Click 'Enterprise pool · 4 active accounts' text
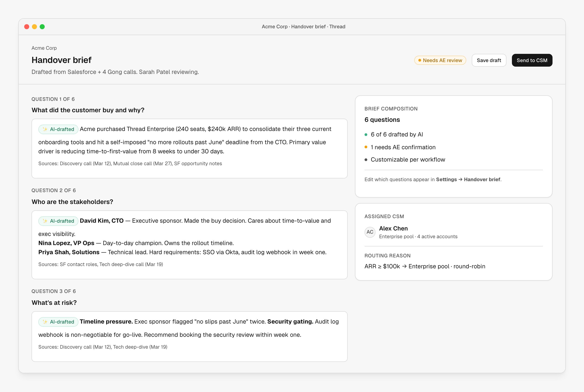Screen dimensions: 584x392 click(418, 236)
